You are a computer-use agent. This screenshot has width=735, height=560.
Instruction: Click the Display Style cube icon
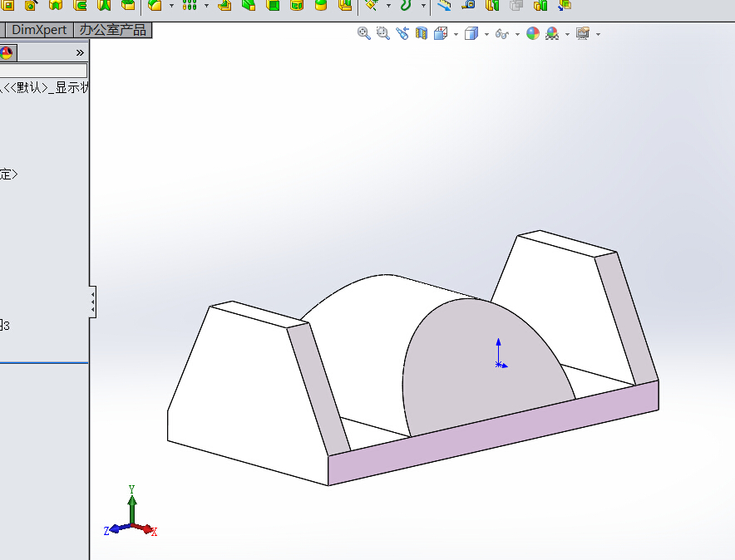tap(471, 33)
